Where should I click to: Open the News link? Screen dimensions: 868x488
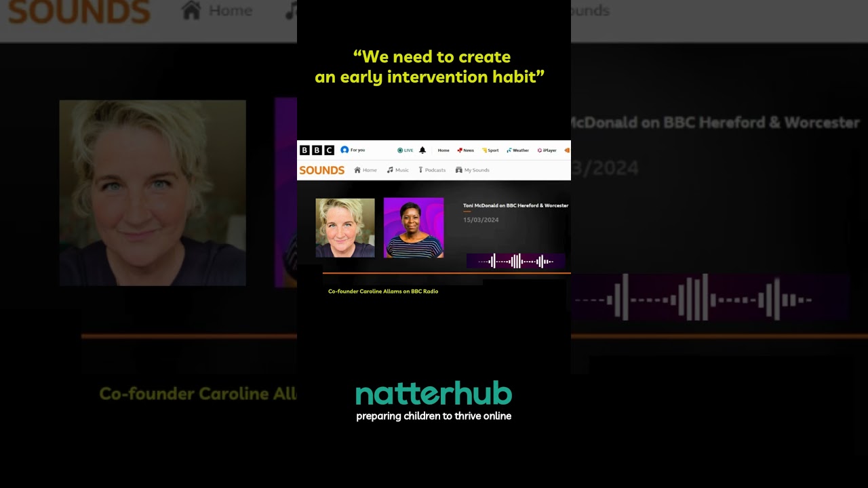(466, 150)
